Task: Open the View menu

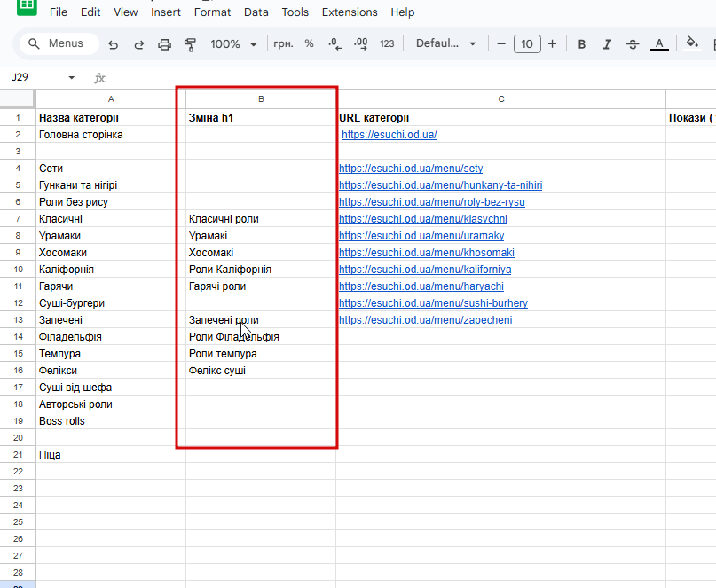Action: click(126, 12)
